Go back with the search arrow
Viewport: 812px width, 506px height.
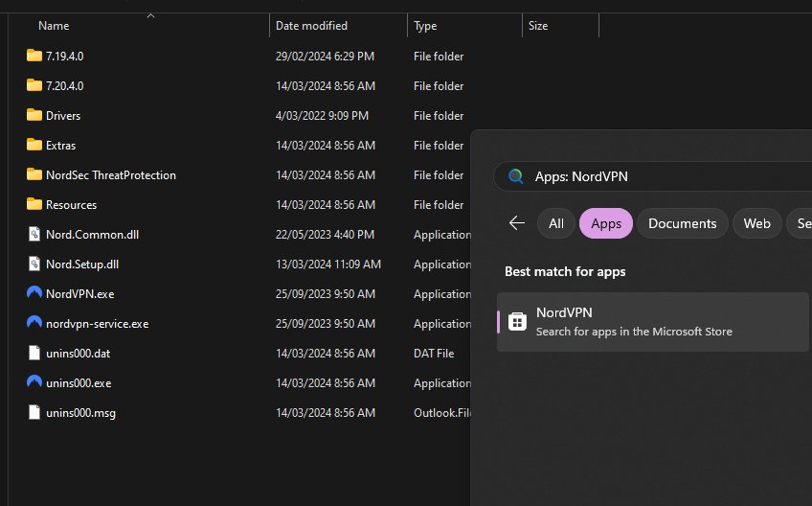point(517,223)
